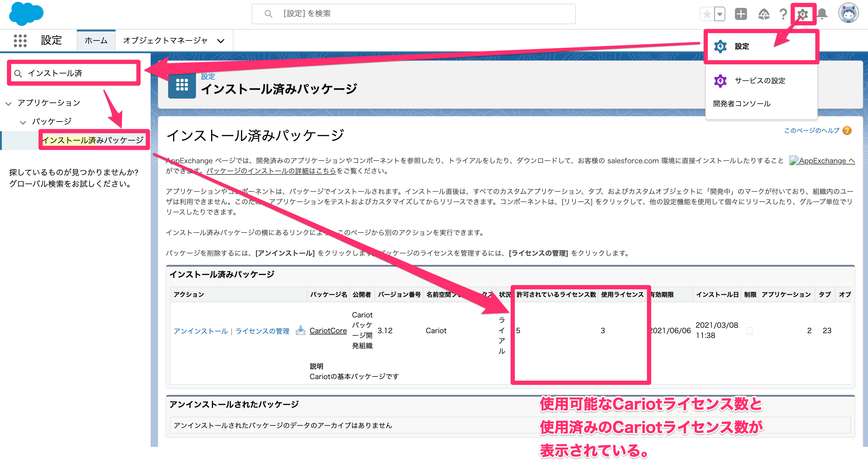Screen dimensions: 868x462
Task: Open the App Launcher dots grid
Action: coord(20,41)
